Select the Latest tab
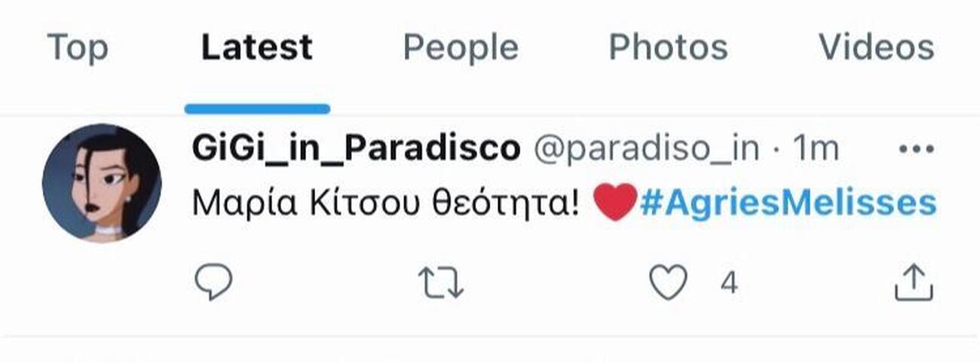Screen dimensions: 980x363 (x=257, y=47)
